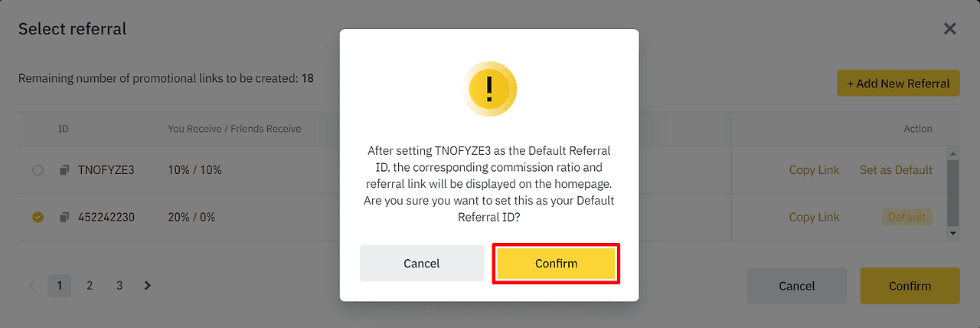Copy Link for TNOFYZE3 referral
Viewport: 980px width, 328px height.
click(814, 170)
